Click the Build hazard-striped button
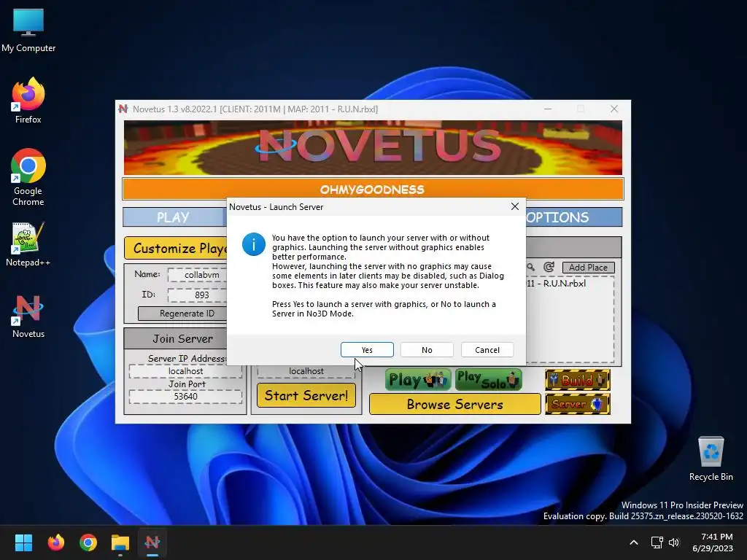 pyautogui.click(x=578, y=379)
